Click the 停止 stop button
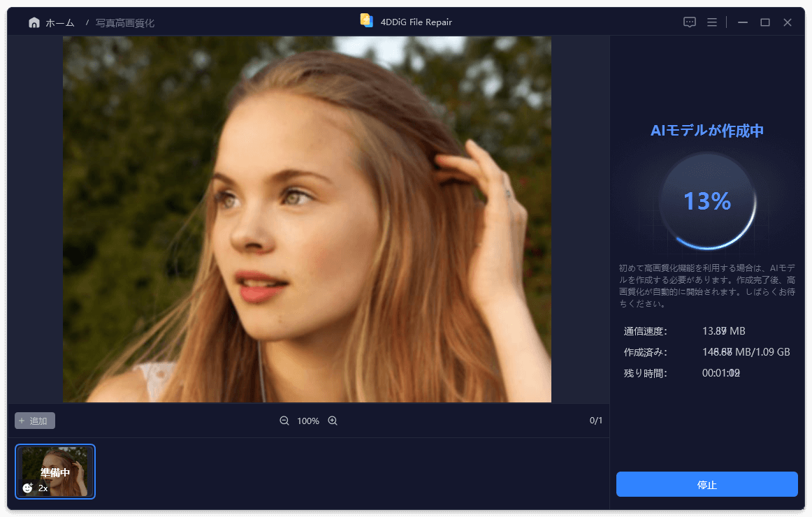 click(x=707, y=484)
